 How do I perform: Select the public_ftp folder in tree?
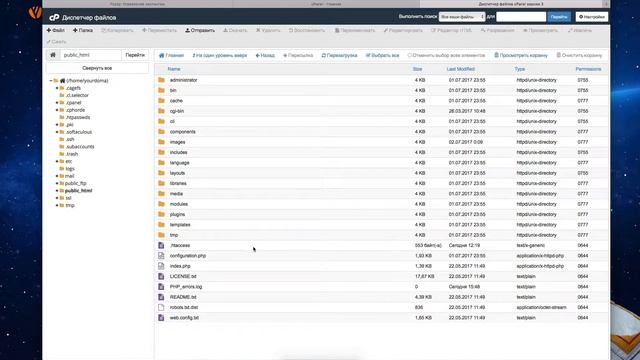pos(76,183)
